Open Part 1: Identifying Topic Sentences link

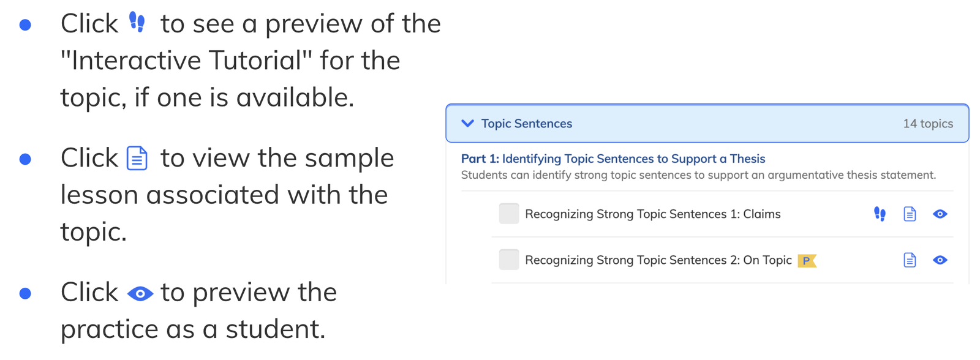tap(613, 159)
